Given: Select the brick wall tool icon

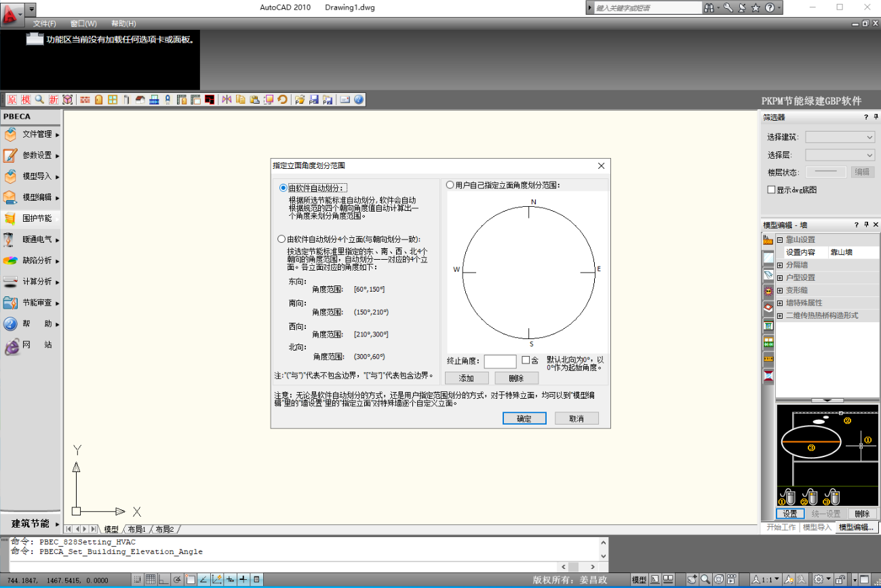Looking at the screenshot, I should pos(85,100).
